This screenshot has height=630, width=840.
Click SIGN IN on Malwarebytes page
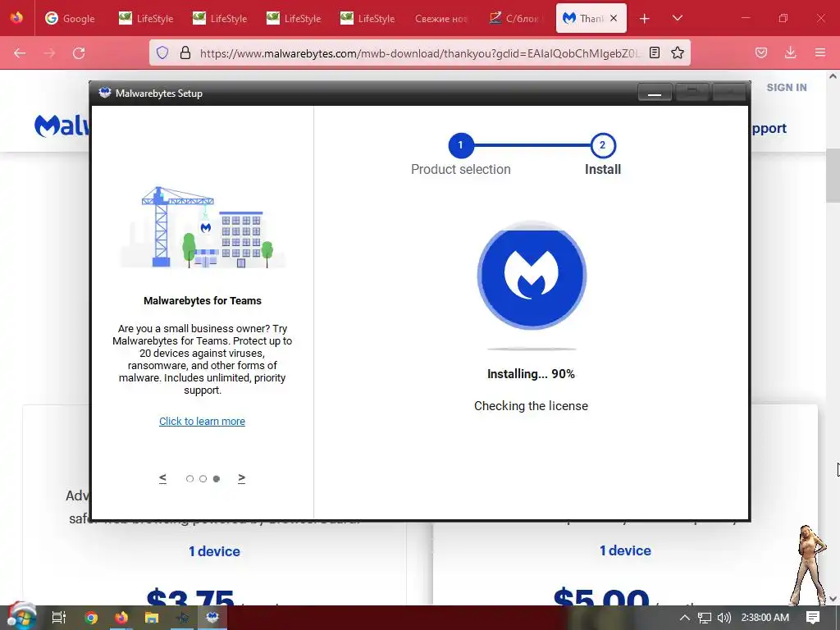[x=787, y=87]
